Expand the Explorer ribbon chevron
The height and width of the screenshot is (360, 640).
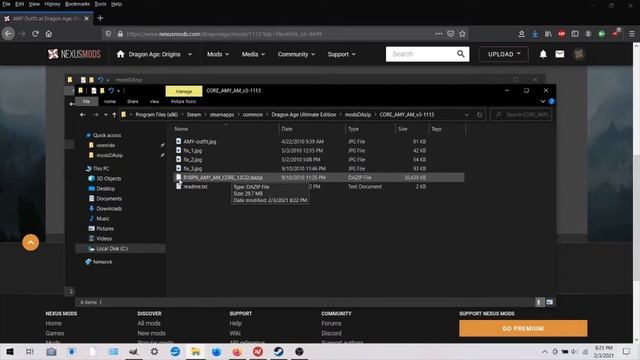tap(542, 101)
